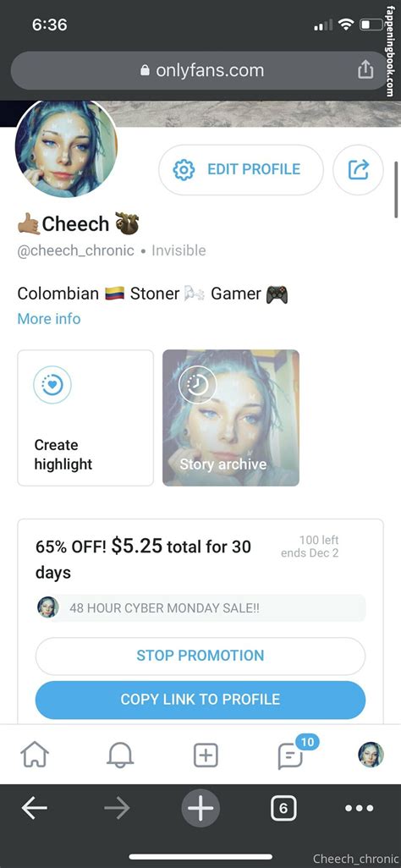The image size is (401, 868).
Task: Click Copy Link to Profile button
Action: [200, 699]
